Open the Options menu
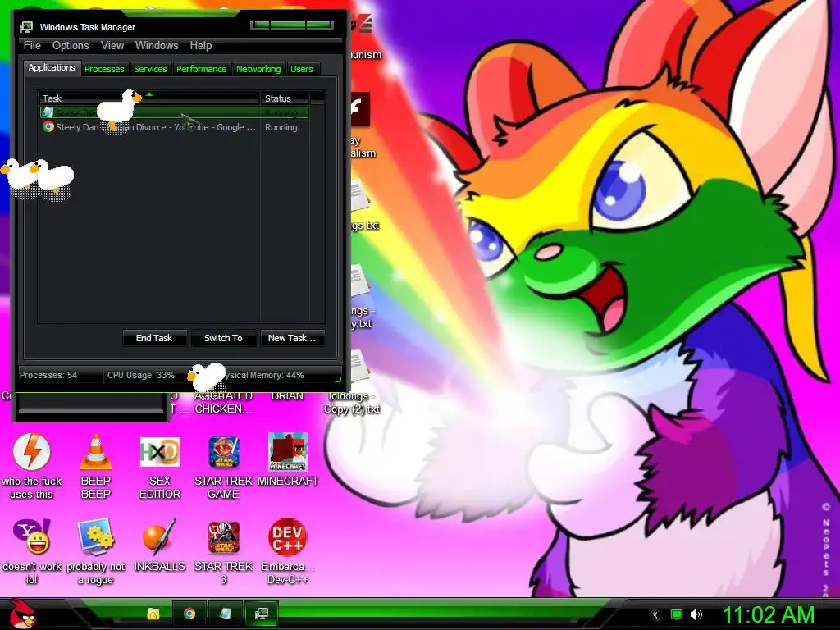This screenshot has height=630, width=840. click(x=71, y=46)
